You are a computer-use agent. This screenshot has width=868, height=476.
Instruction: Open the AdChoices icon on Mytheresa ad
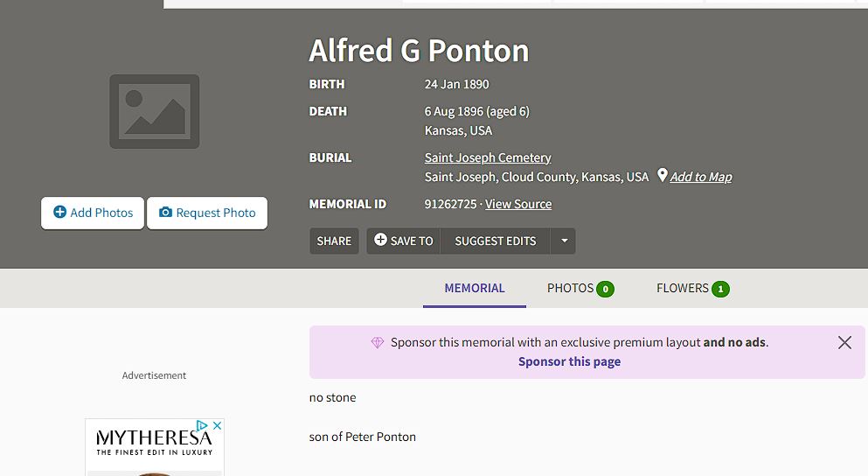pos(202,425)
